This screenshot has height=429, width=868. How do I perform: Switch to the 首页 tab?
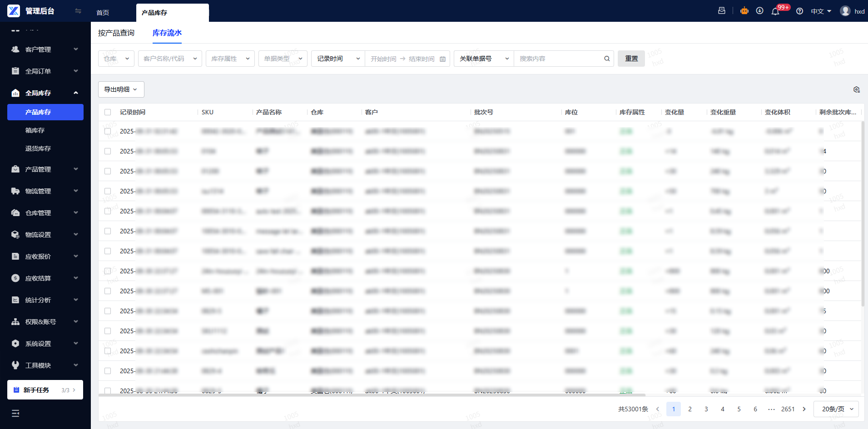coord(103,13)
